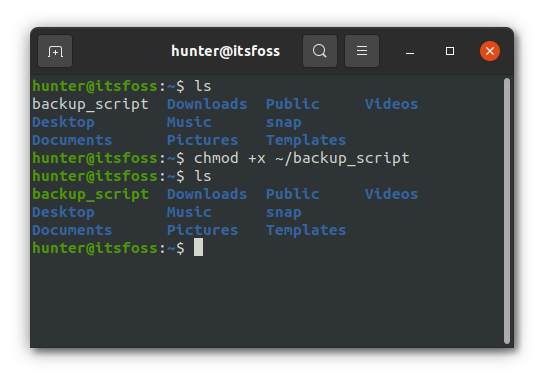Click the Downloads folder in the first listing
Screen dimensions: 548x385
click(207, 104)
